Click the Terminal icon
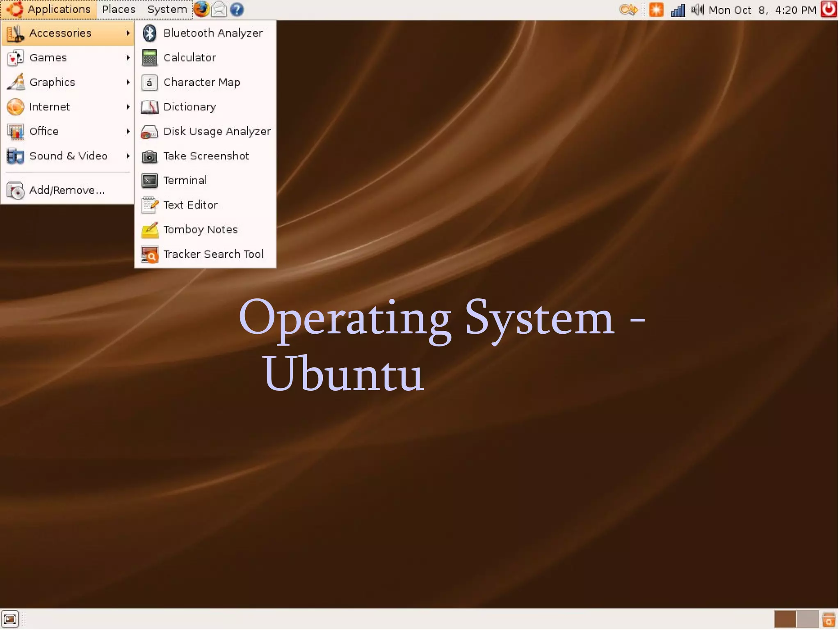This screenshot has width=840, height=630. (x=149, y=181)
